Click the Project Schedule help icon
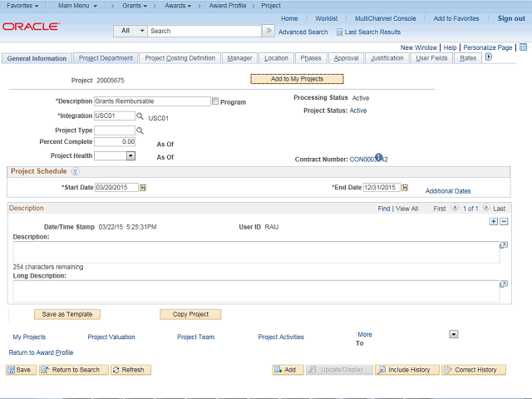 (76, 171)
